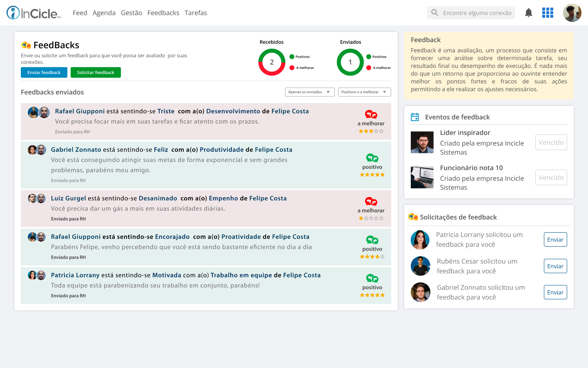This screenshot has width=588, height=368.
Task: Open the Gabriel Zonnato name link
Action: (x=76, y=150)
